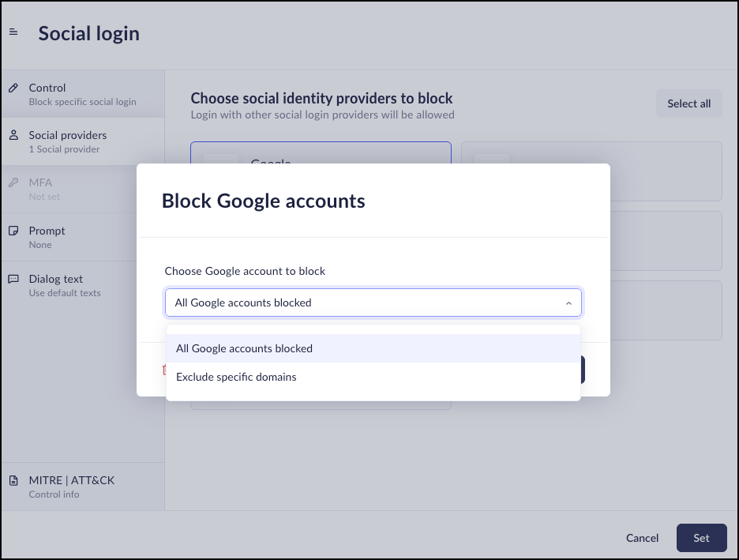Click the key icon beside MFA
739x560 pixels.
coord(13,182)
